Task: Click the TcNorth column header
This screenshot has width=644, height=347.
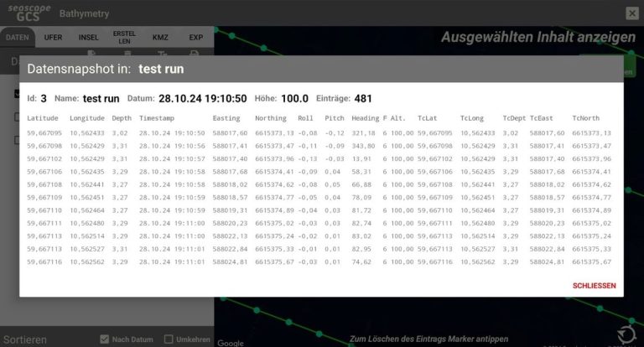Action: 585,118
